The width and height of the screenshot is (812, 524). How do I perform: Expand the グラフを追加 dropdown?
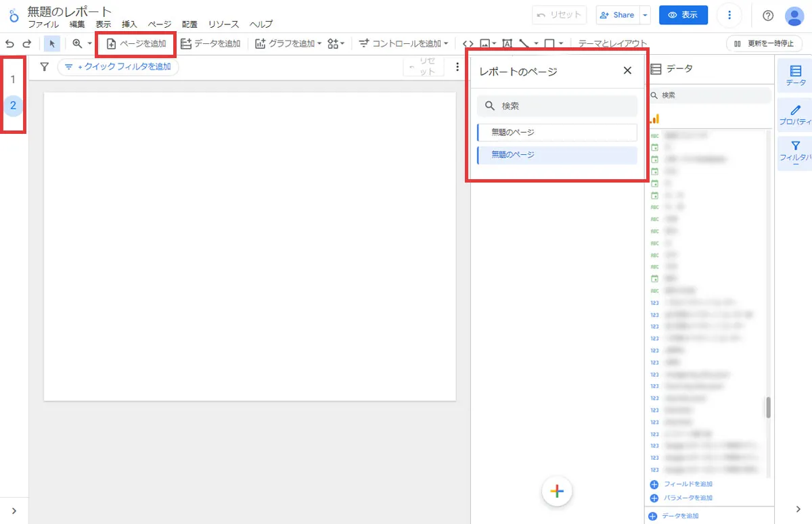(288, 44)
